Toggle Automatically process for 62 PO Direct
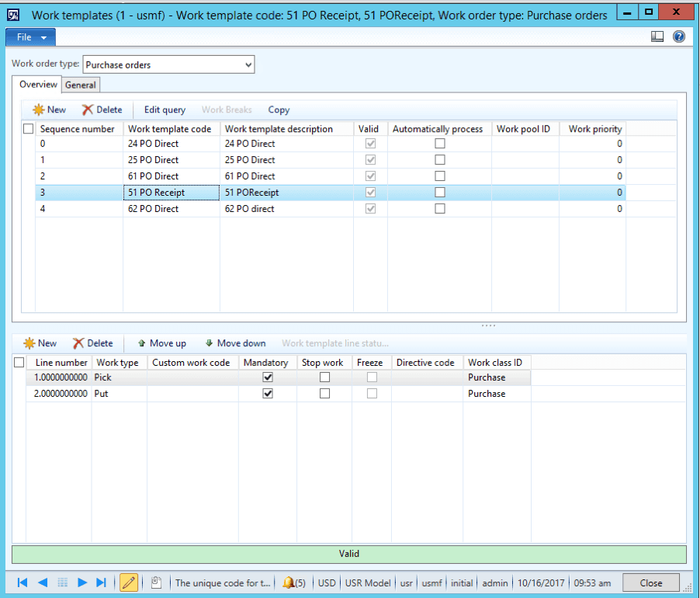Screen dimensions: 700x598 click(x=440, y=209)
